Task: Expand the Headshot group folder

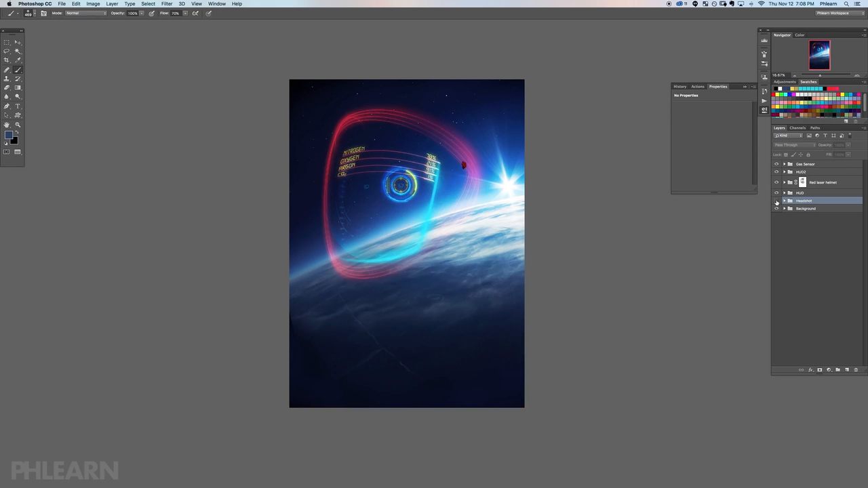Action: [x=784, y=201]
